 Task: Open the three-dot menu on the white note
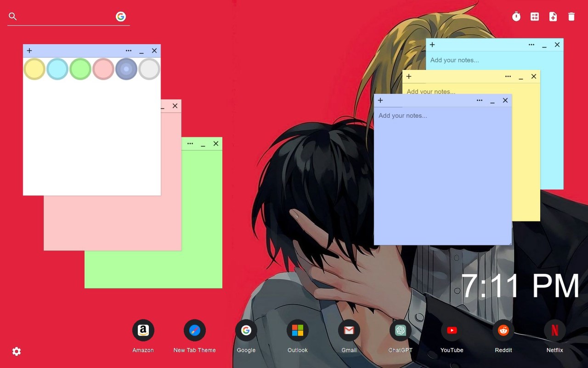point(129,51)
